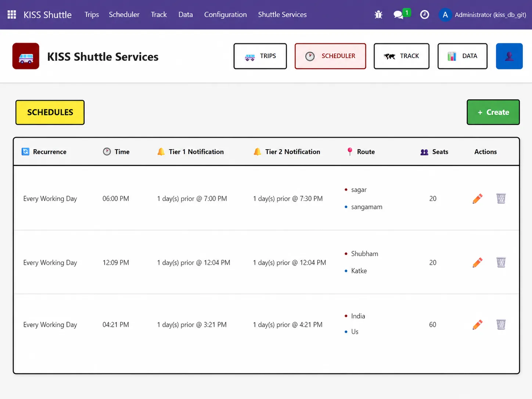Delete the 12:09 PM schedule with trash icon
Viewport: 532px width, 399px height.
pyautogui.click(x=501, y=262)
